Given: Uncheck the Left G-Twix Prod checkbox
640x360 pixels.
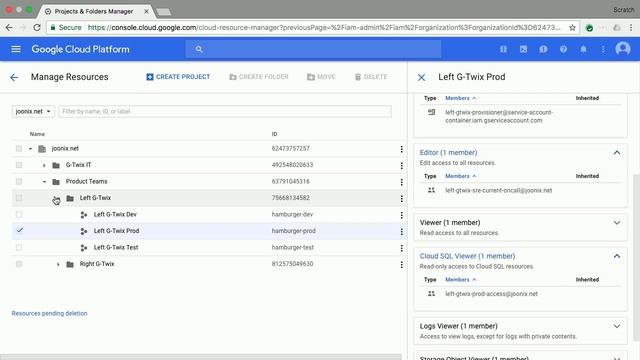Looking at the screenshot, I should pos(19,231).
